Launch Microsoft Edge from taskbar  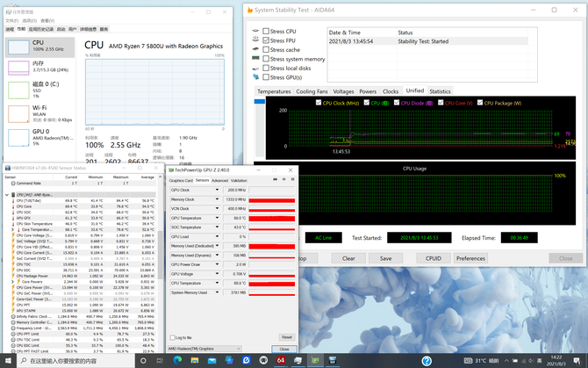click(177, 360)
